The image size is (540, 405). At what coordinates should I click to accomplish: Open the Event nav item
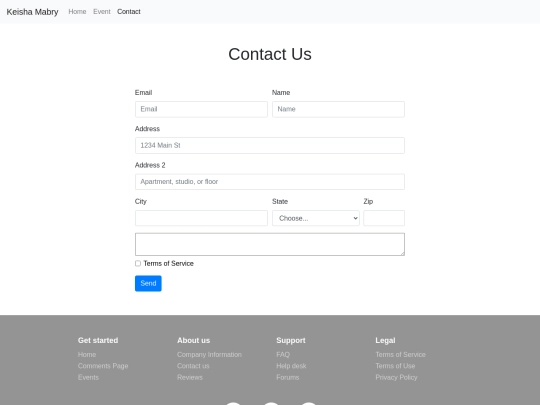(x=102, y=12)
